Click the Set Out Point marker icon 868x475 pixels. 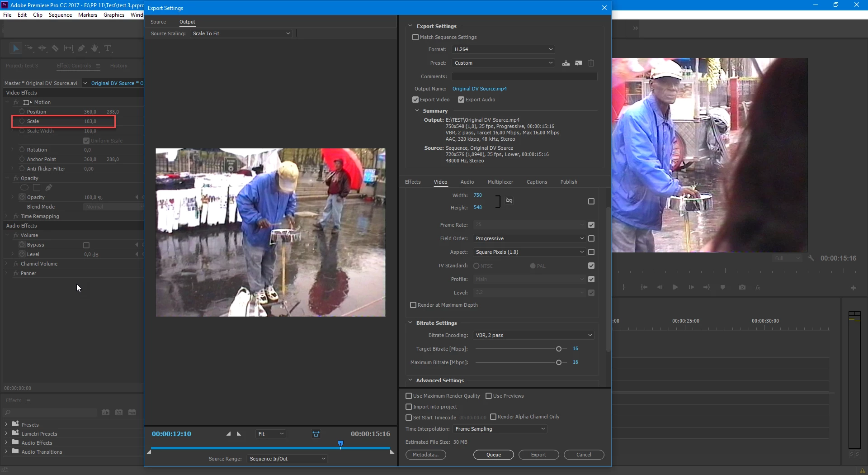coord(239,434)
